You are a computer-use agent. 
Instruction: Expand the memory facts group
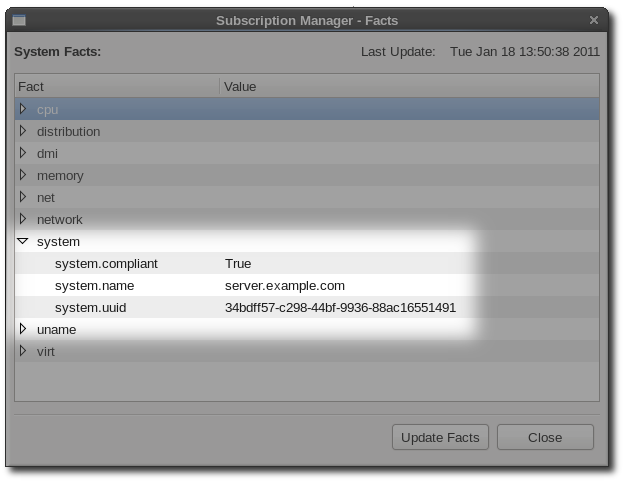point(23,175)
